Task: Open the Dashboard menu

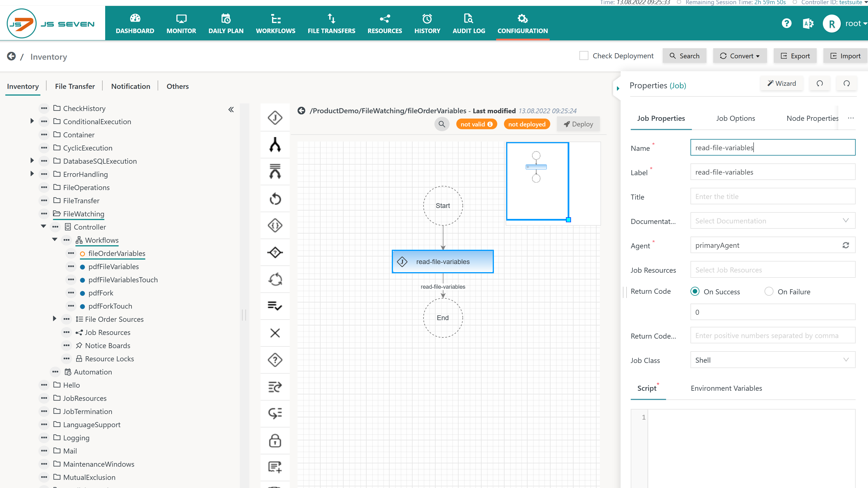Action: click(x=135, y=24)
